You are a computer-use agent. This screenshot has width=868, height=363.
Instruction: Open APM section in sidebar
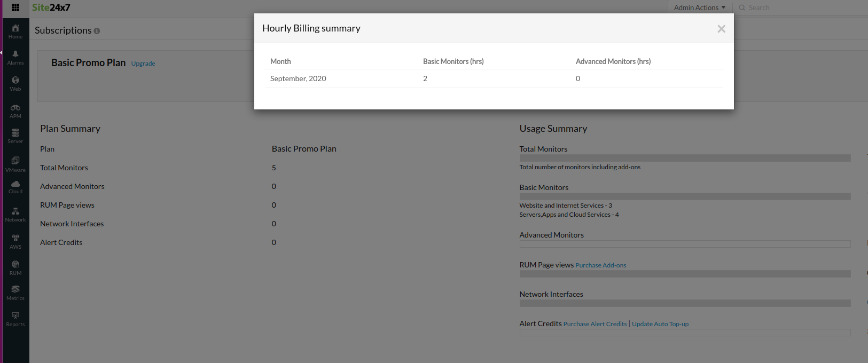[x=15, y=111]
